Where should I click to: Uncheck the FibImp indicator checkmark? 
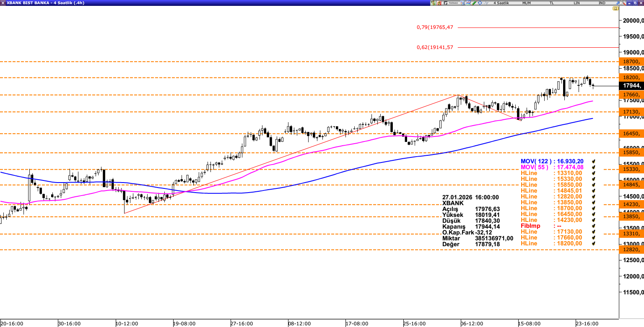[593, 226]
